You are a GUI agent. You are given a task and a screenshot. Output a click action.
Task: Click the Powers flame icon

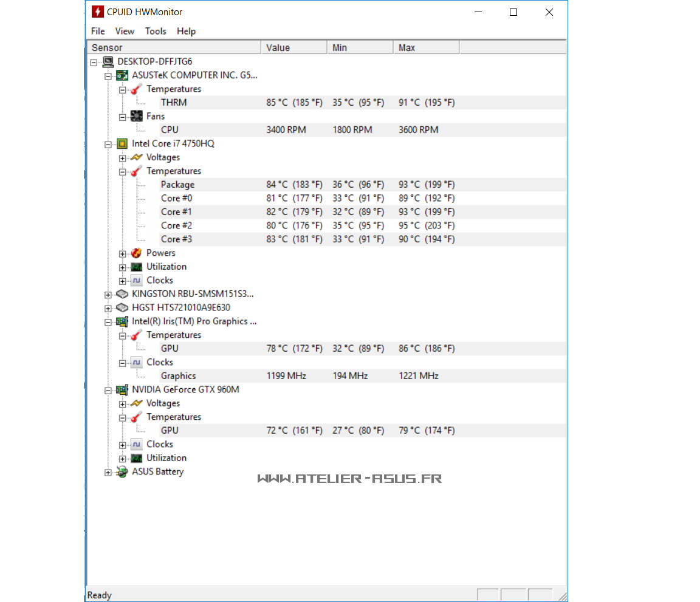click(137, 253)
